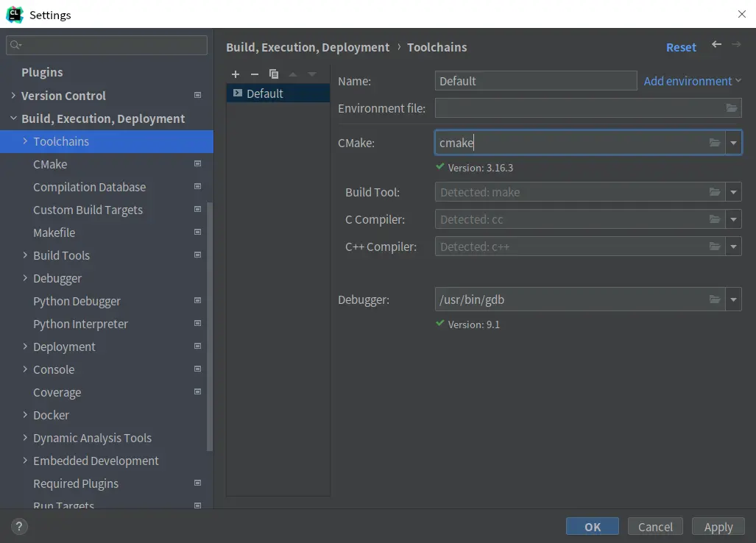Browse for Environment file folder icon
The image size is (756, 543).
pos(731,108)
